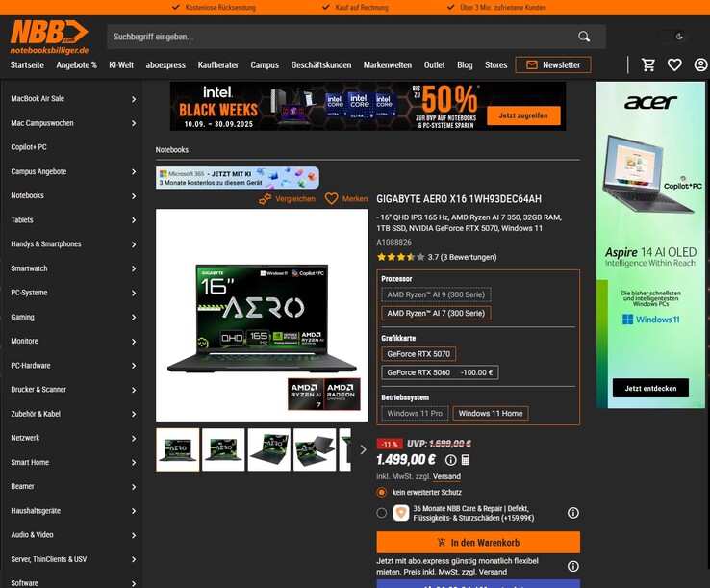Click the Newsletter envelope button
The image size is (710, 588).
coord(553,64)
